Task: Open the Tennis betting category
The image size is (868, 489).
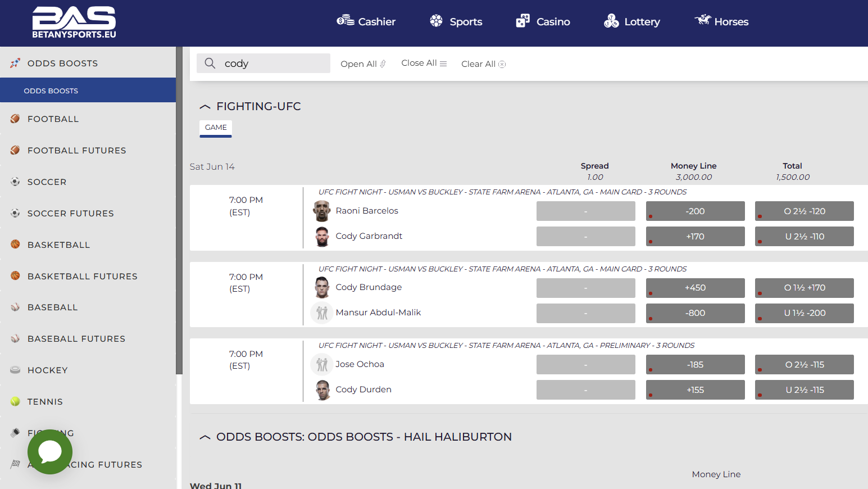Action: [45, 401]
